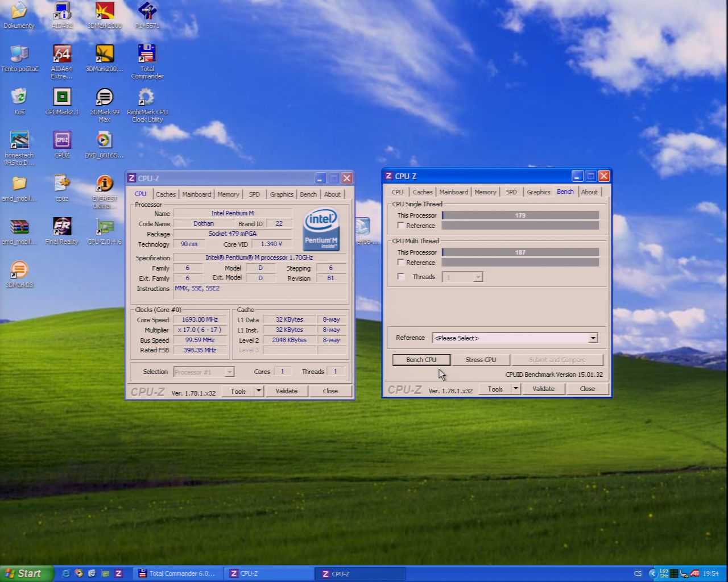
Task: Tick the Threads checkbox
Action: click(x=402, y=277)
